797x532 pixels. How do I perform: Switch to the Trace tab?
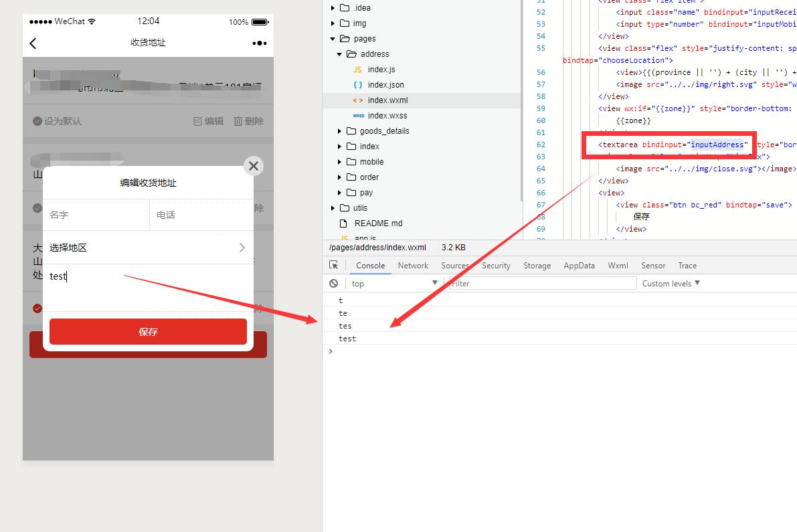pyautogui.click(x=687, y=265)
